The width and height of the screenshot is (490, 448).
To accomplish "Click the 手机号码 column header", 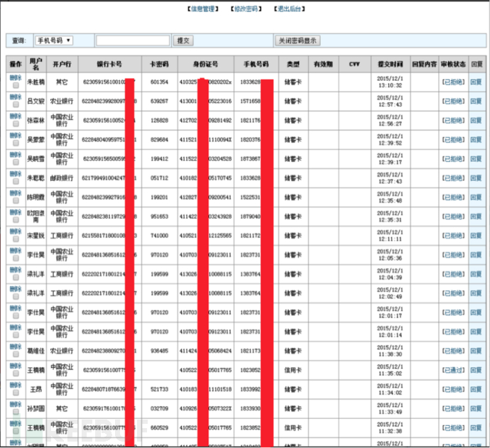I will point(256,65).
